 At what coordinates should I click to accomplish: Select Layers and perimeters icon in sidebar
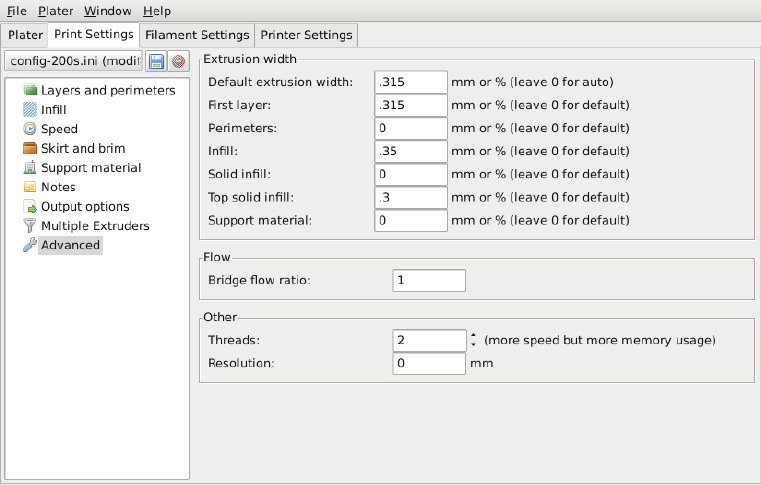(30, 90)
